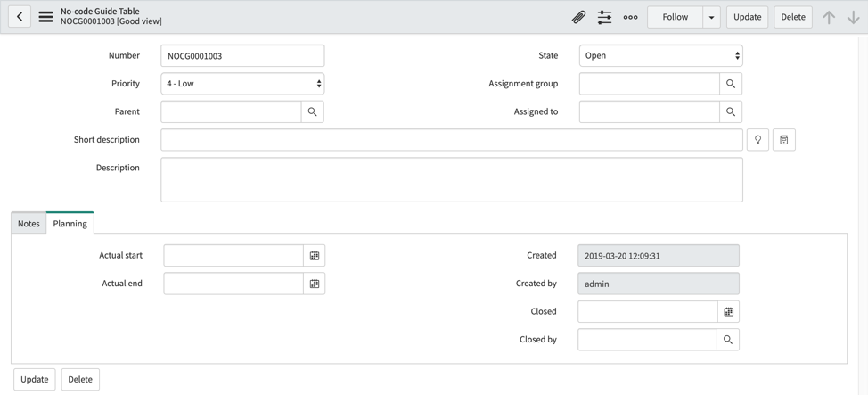The image size is (868, 395).
Task: Open the hamburger context menu icon
Action: point(45,17)
